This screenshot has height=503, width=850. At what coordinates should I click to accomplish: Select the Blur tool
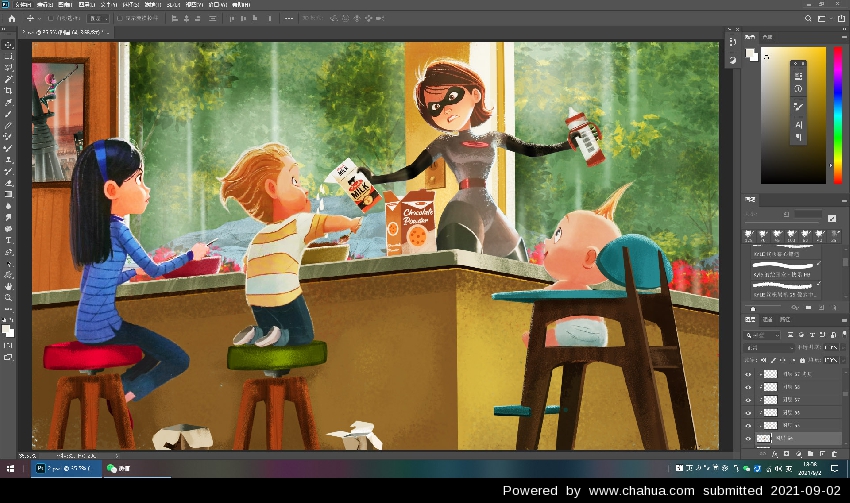pyautogui.click(x=8, y=206)
